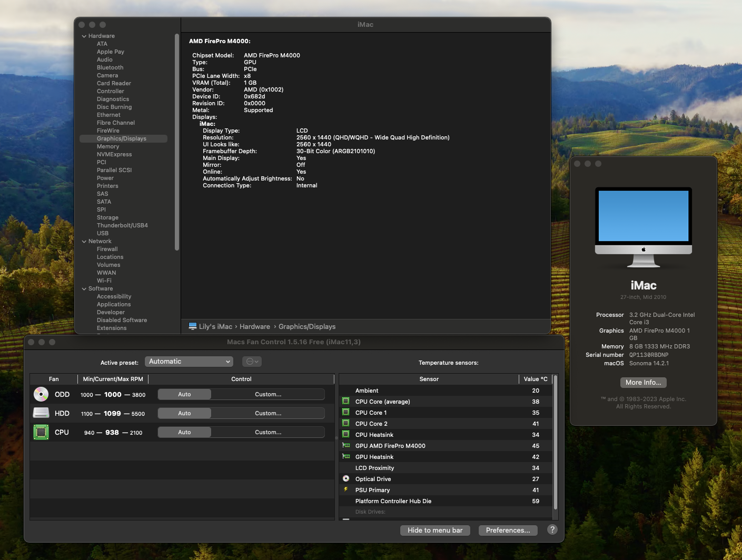Screen dimensions: 742x560
Task: Click the temperature sensors list scrollbar
Action: click(555, 442)
